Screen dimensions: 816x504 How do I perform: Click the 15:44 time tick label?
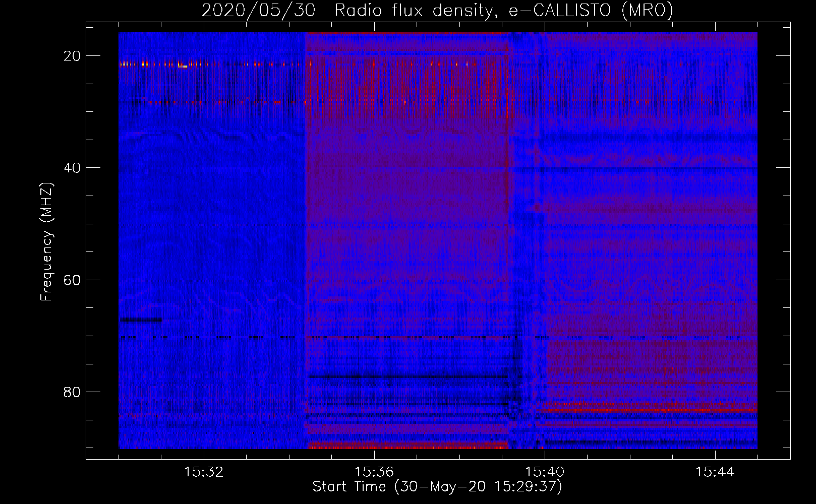(x=715, y=472)
